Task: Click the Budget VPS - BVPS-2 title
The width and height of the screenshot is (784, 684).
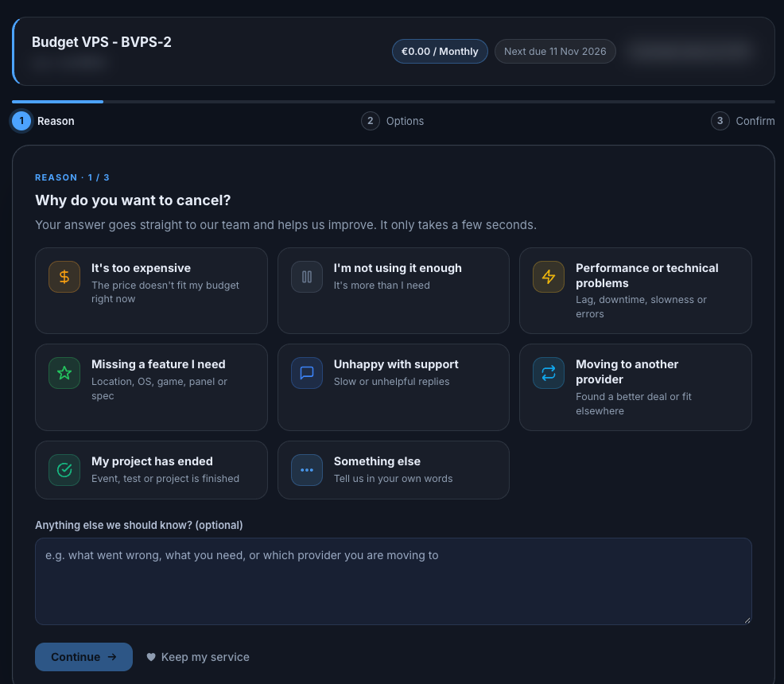Action: click(102, 42)
